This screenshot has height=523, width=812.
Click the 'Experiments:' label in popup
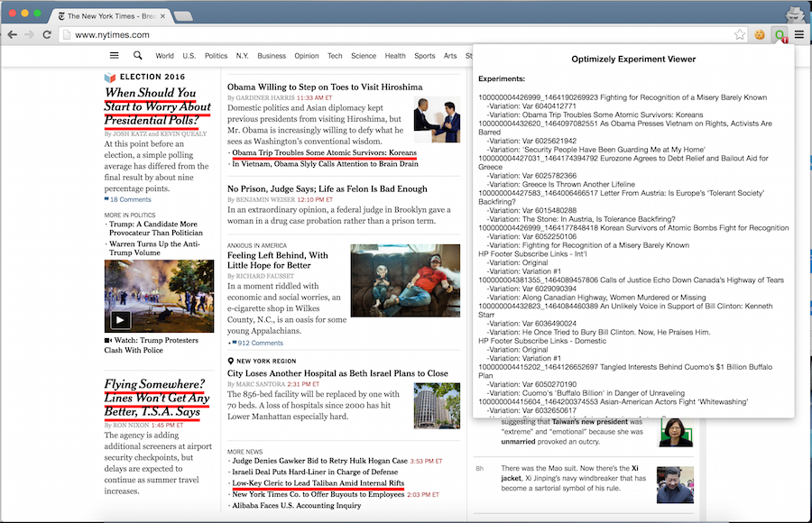[x=502, y=78]
